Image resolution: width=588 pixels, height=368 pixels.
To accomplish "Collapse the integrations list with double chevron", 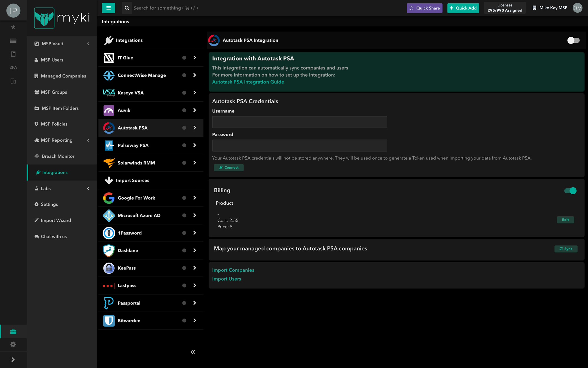I will pyautogui.click(x=193, y=352).
